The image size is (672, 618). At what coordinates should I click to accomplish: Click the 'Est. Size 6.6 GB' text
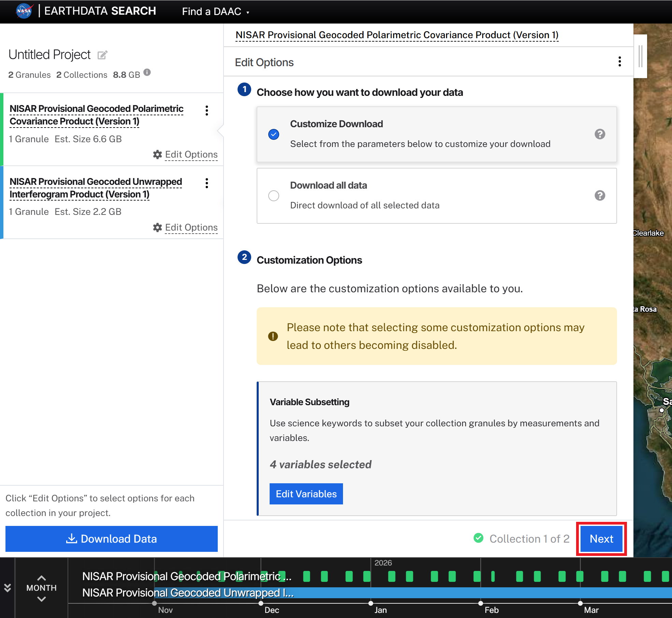pyautogui.click(x=88, y=139)
